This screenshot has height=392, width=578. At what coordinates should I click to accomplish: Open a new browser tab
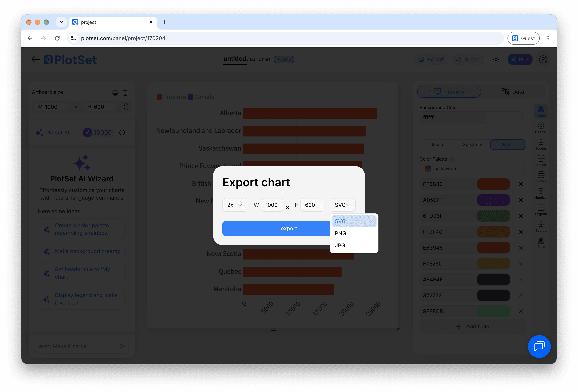pos(164,22)
